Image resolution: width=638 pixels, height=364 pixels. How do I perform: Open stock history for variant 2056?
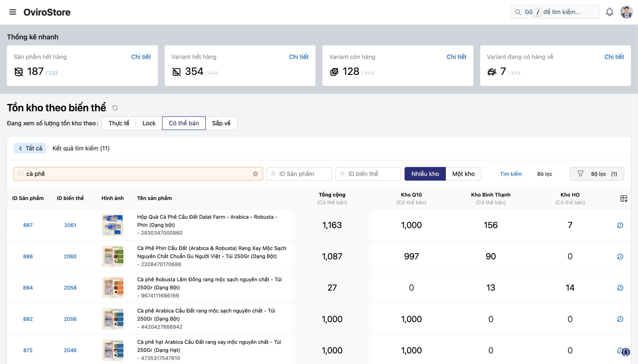coord(620,319)
